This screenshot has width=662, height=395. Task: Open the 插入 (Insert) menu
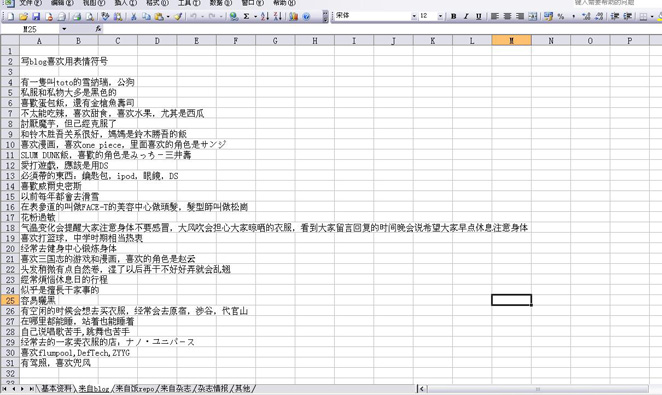click(x=125, y=3)
